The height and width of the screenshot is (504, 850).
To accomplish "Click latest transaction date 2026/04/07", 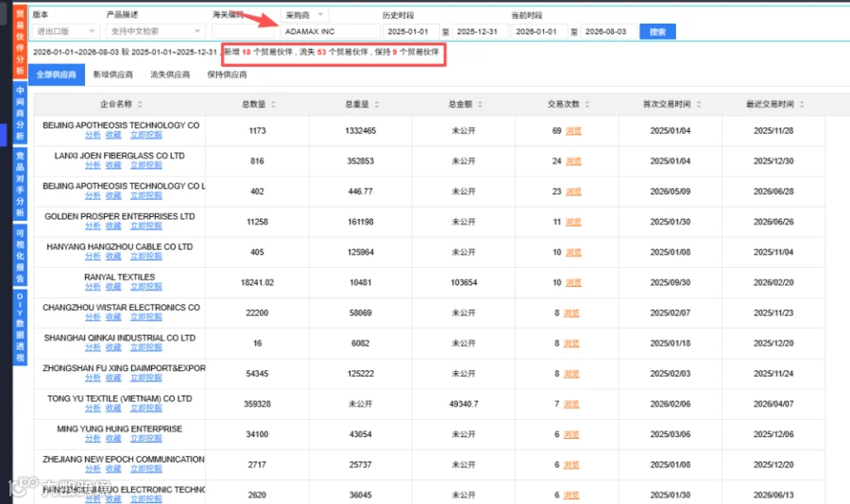I will point(773,404).
